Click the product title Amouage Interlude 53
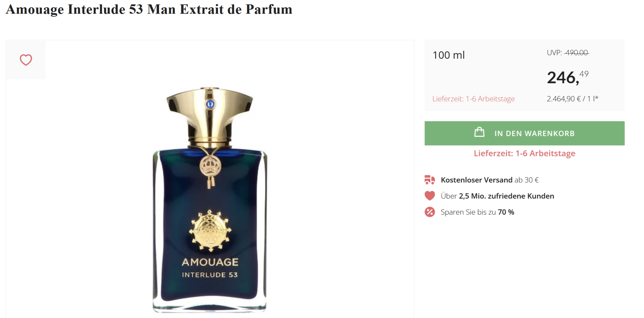 click(149, 9)
